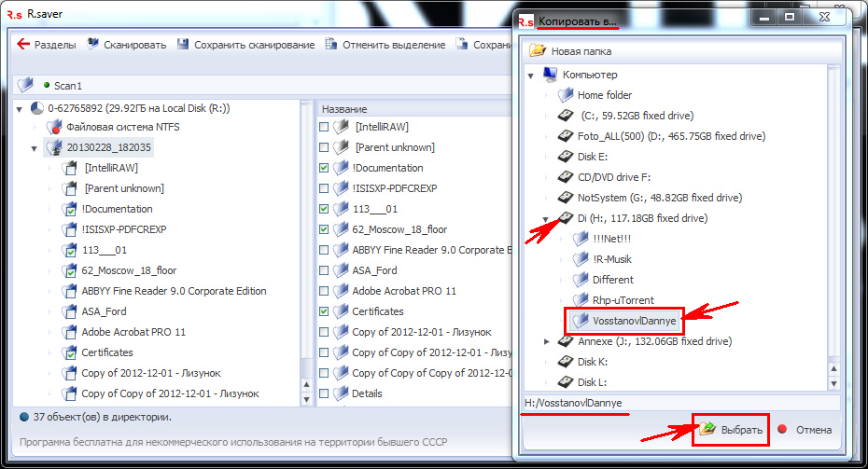This screenshot has height=469, width=868.
Task: Click the Отменить выделение toolbar icon
Action: click(331, 45)
